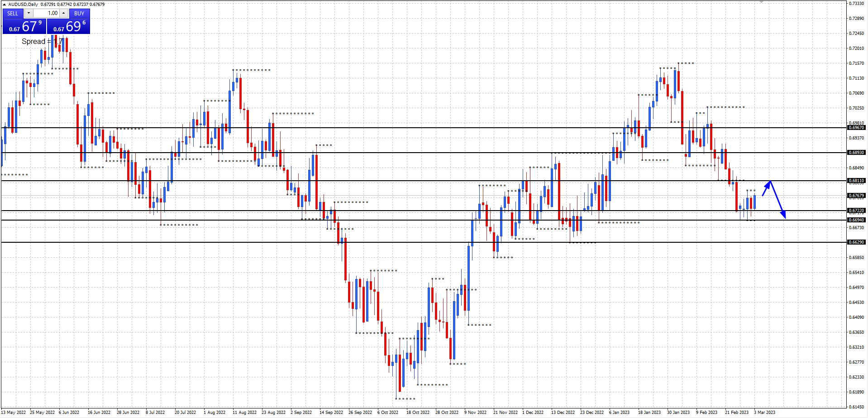The height and width of the screenshot is (418, 868).
Task: Select the blue upward arrow drawing
Action: [x=767, y=188]
